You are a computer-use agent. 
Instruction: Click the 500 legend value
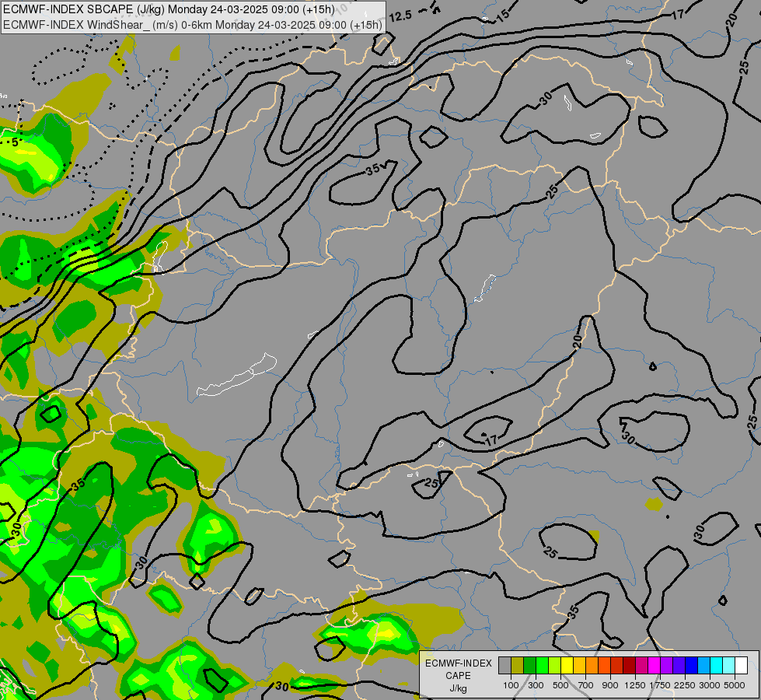click(560, 685)
